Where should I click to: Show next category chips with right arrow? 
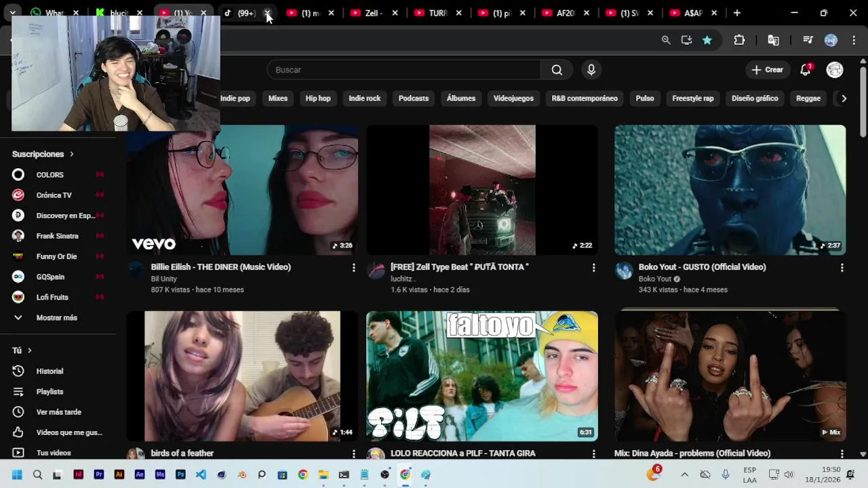click(x=844, y=98)
